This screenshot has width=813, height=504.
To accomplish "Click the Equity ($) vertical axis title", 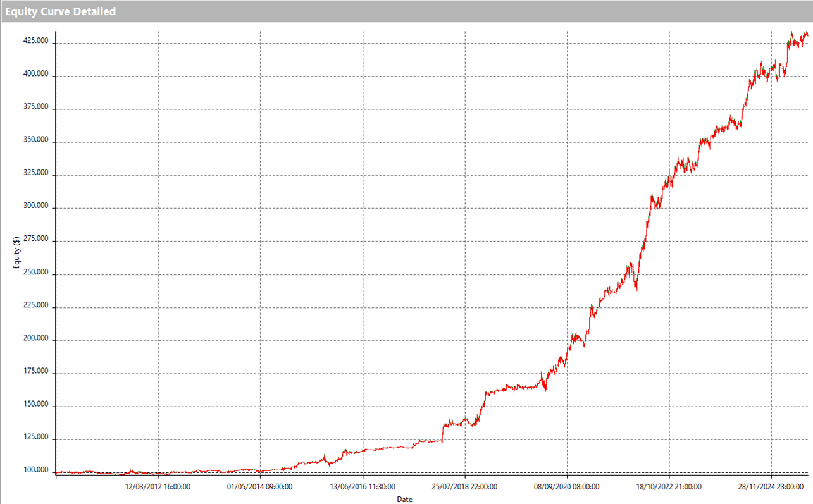I will 16,252.
